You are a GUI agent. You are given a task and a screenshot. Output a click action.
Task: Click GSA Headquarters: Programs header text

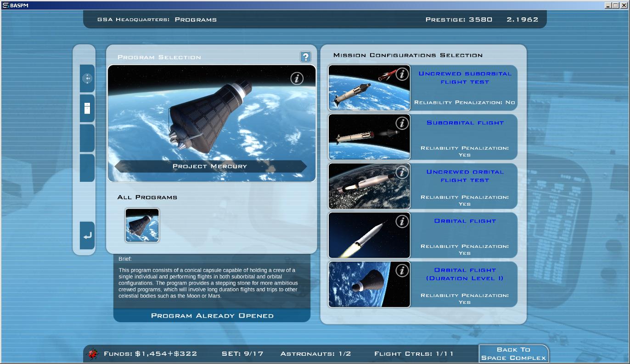[x=157, y=20]
